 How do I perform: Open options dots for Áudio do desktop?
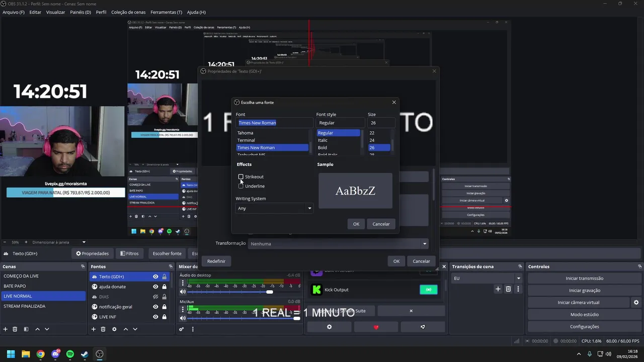point(183,283)
